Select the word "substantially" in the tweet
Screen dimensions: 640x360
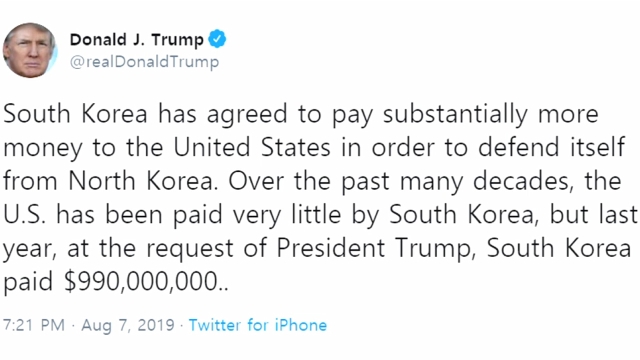click(x=455, y=114)
